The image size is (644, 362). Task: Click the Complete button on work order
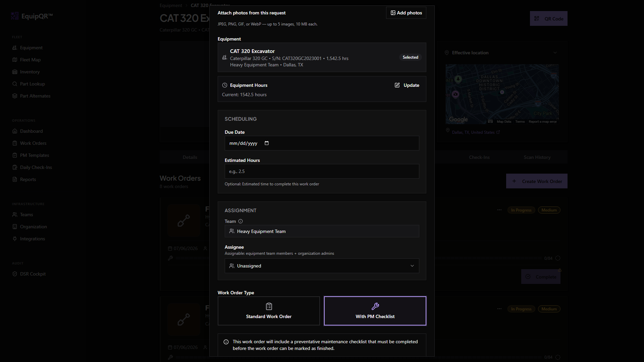coord(541,277)
